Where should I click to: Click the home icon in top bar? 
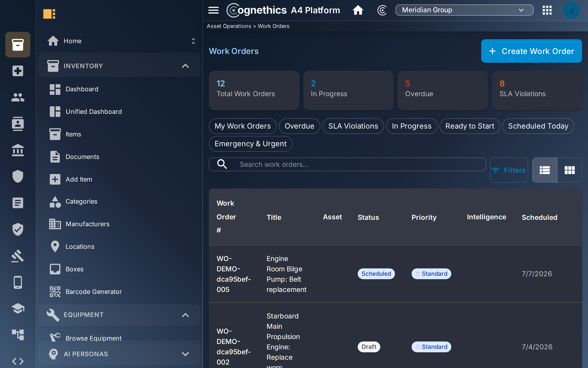tap(358, 10)
